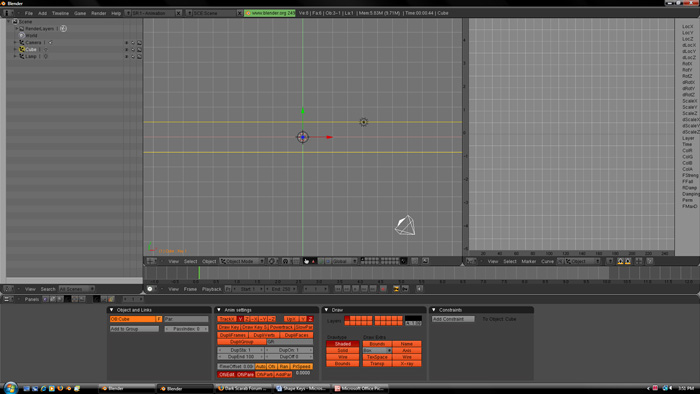Click the Lamp object icon in outliner
Screen dimensions: 700x394
[21, 57]
